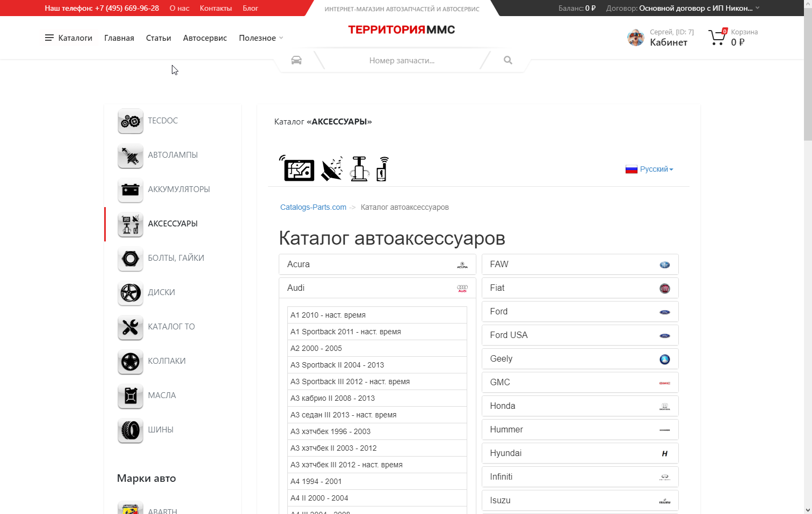Click the user avatar picture
Image resolution: width=812 pixels, height=514 pixels.
pyautogui.click(x=636, y=38)
